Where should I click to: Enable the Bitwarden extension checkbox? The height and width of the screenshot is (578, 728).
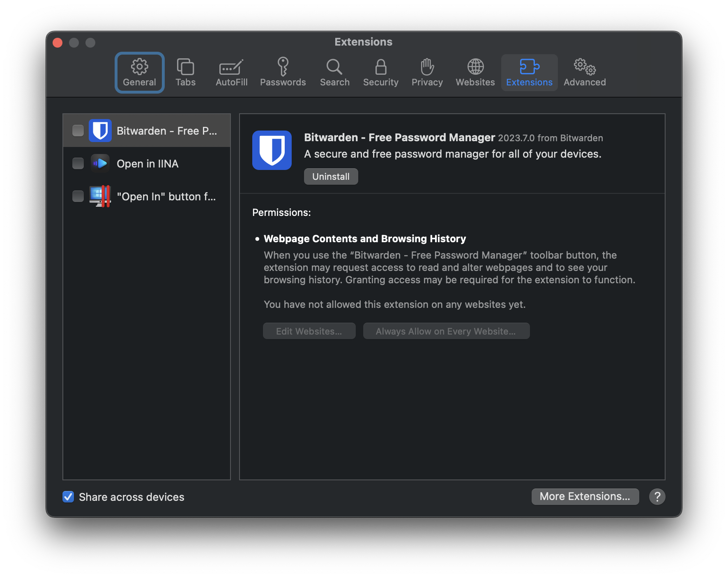(x=78, y=131)
